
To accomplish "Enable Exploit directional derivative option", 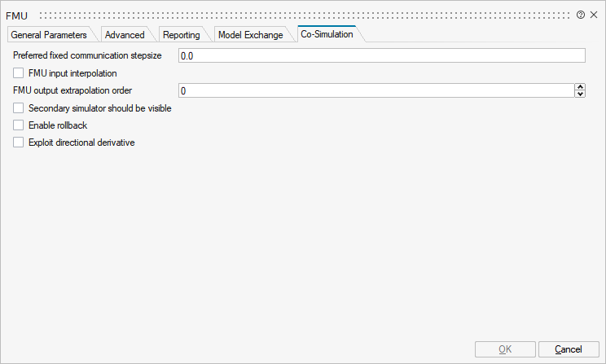I will tap(19, 143).
